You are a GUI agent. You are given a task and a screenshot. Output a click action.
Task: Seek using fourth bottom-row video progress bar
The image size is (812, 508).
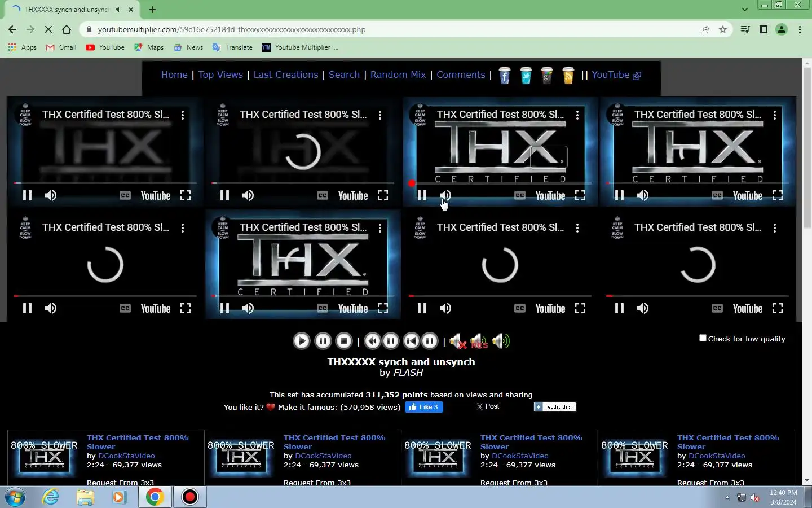point(698,296)
